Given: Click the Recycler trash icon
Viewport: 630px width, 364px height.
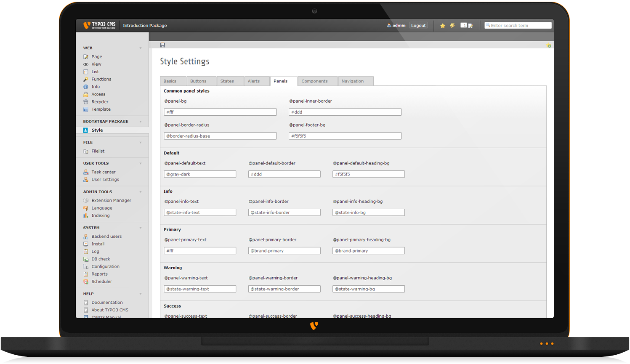Looking at the screenshot, I should [x=86, y=102].
